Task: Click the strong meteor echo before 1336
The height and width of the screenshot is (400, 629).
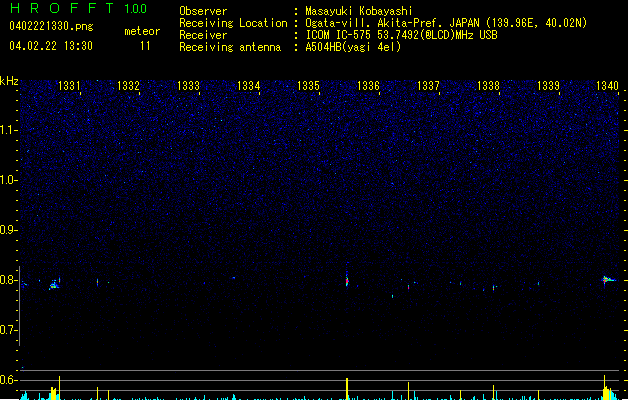Action: point(347,280)
